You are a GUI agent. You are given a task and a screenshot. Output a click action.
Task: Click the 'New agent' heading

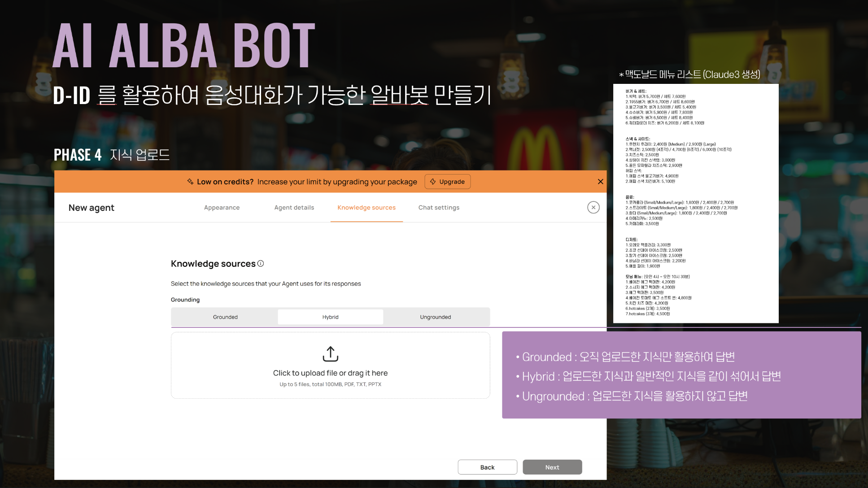click(x=92, y=208)
